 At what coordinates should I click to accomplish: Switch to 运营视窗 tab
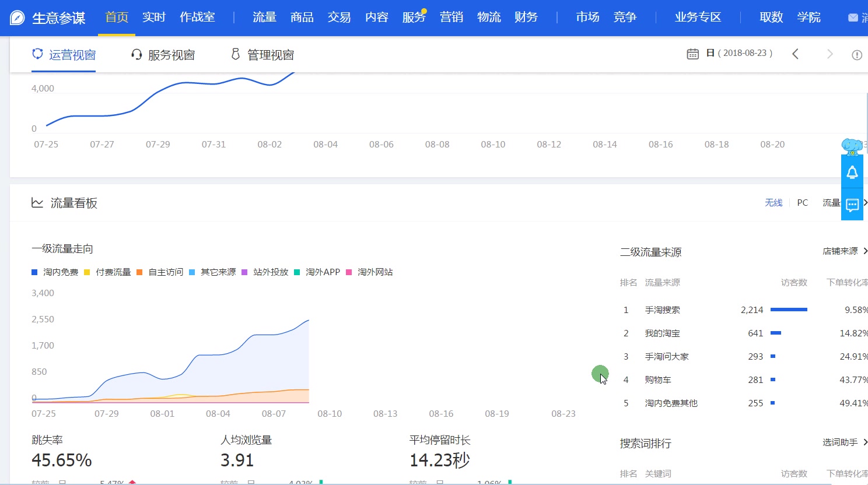pos(64,55)
